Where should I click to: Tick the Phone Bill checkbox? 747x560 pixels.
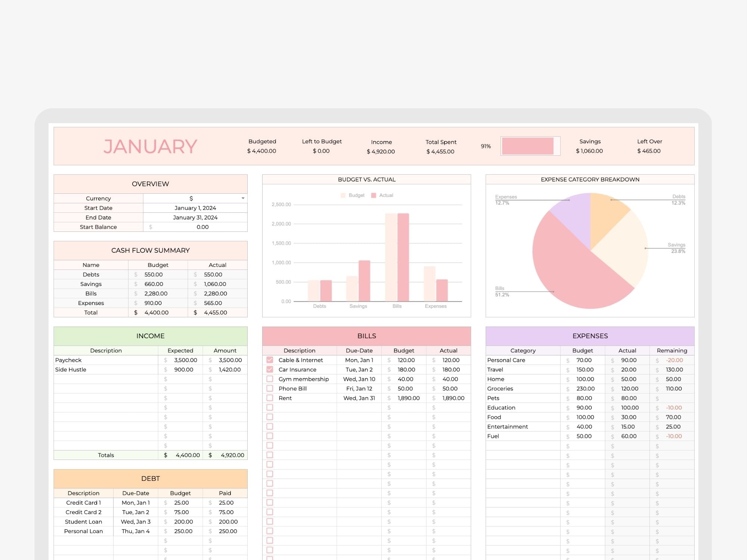click(x=270, y=389)
